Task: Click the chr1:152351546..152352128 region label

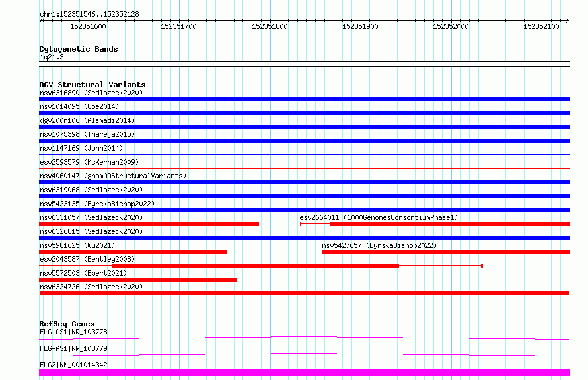Action: [89, 15]
